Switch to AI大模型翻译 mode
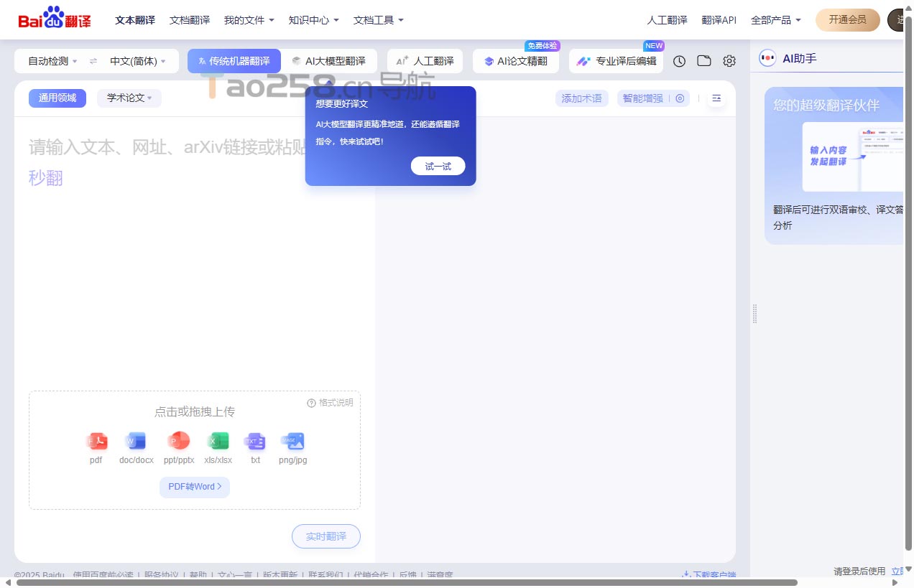 (329, 61)
